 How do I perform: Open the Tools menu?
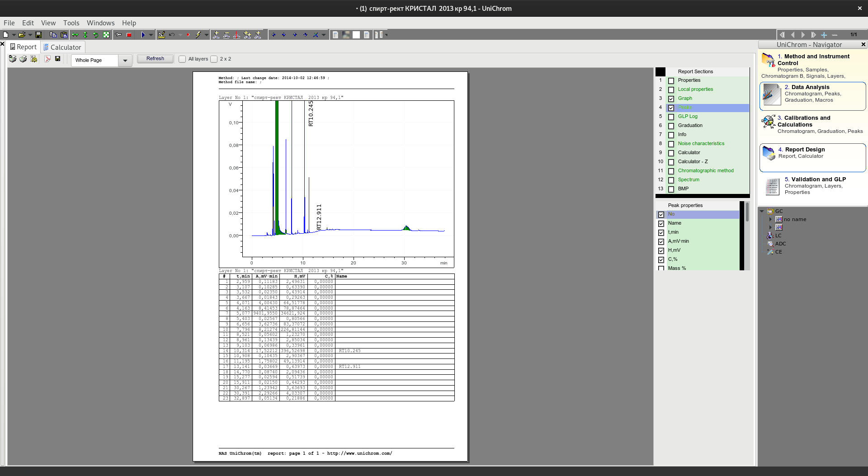(71, 23)
